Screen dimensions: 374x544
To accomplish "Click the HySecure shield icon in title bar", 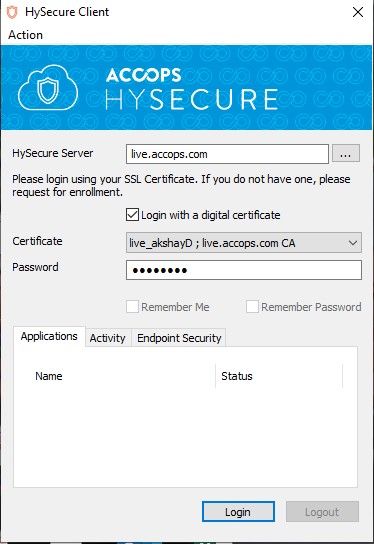I will pyautogui.click(x=12, y=12).
